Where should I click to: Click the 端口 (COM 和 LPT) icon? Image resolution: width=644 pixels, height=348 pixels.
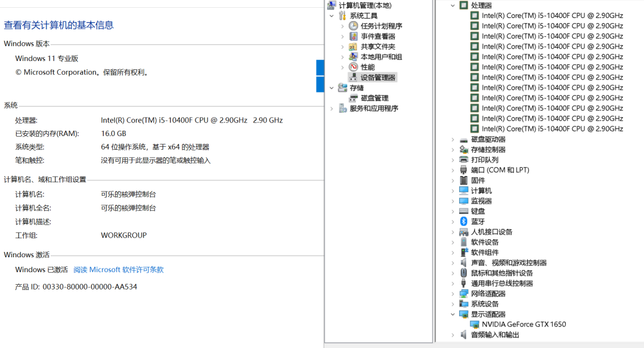464,170
